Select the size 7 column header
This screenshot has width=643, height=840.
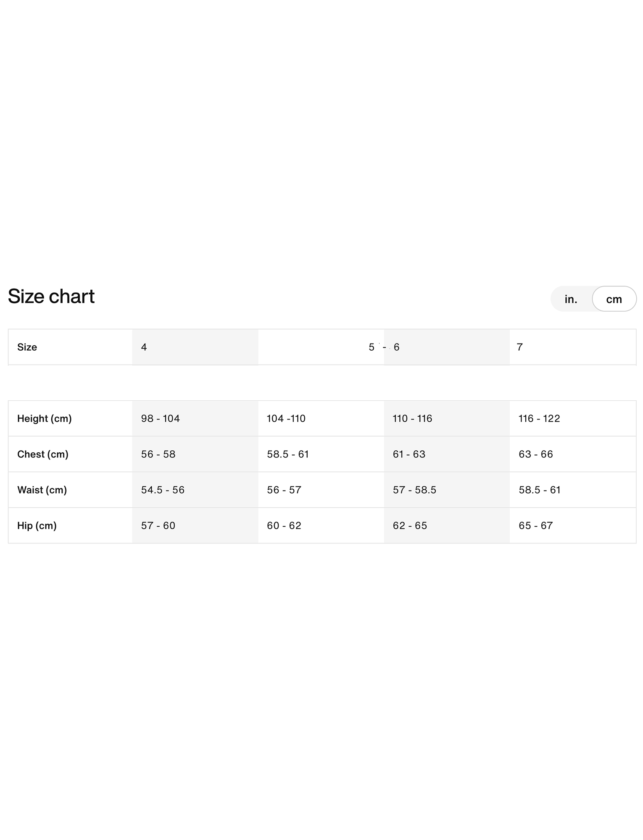coord(519,347)
